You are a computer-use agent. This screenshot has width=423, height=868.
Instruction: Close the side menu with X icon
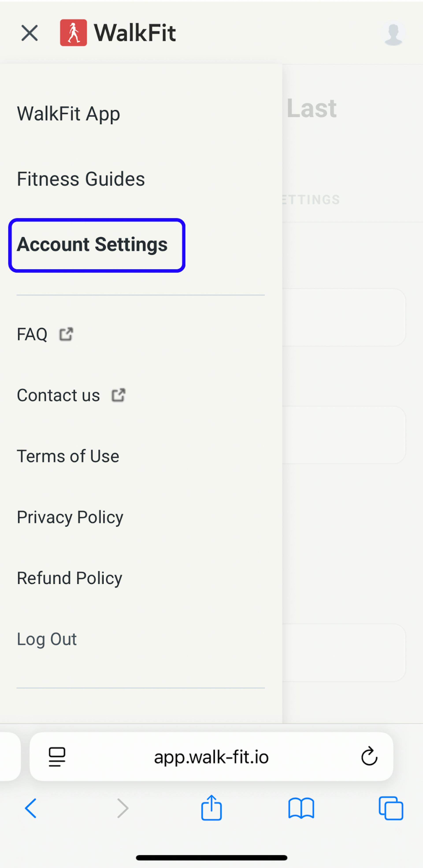click(29, 33)
